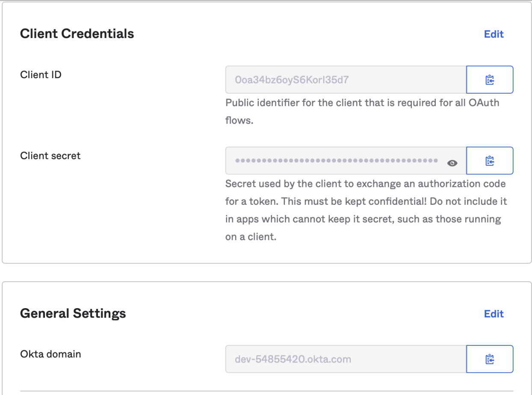Copy the Okta domain to clipboard
Screen dimensions: 532x395
pos(490,359)
